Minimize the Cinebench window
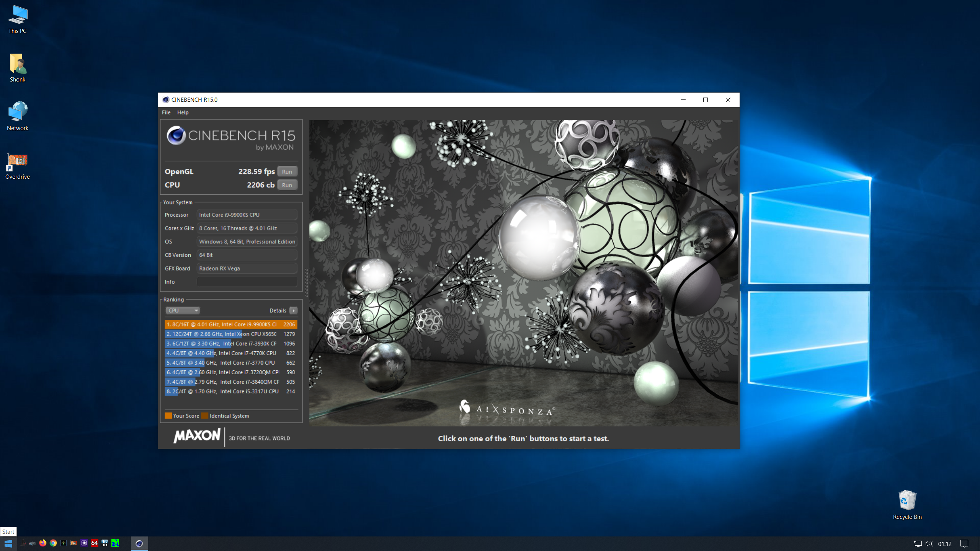The image size is (980, 551). (683, 99)
